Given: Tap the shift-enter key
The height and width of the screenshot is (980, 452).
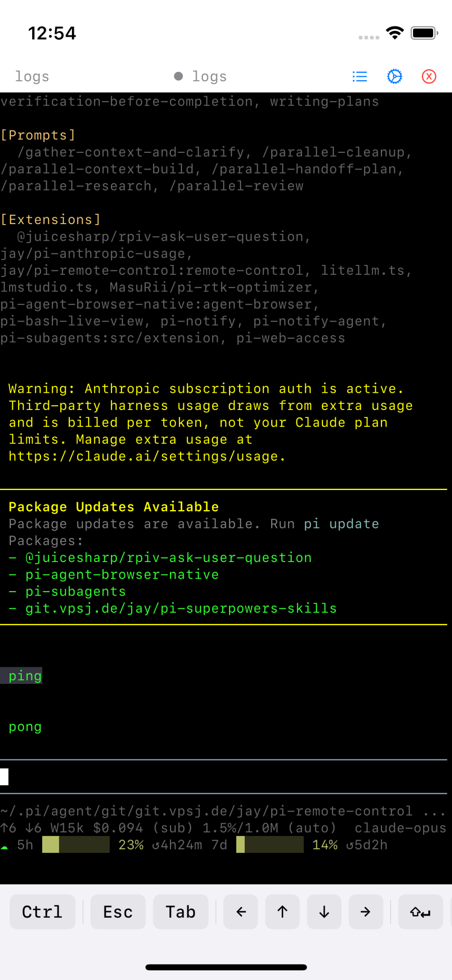Looking at the screenshot, I should pyautogui.click(x=420, y=912).
